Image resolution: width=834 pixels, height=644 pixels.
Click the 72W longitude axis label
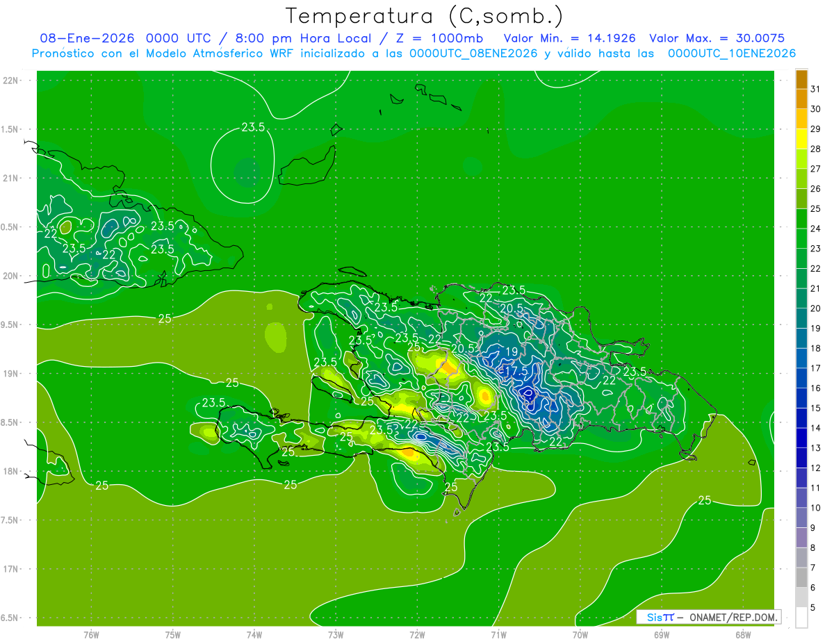[417, 635]
